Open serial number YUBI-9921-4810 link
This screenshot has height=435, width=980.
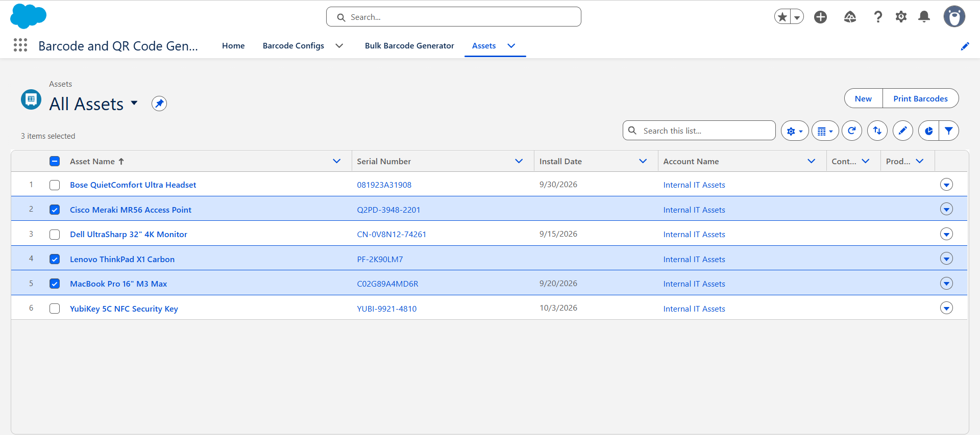387,309
